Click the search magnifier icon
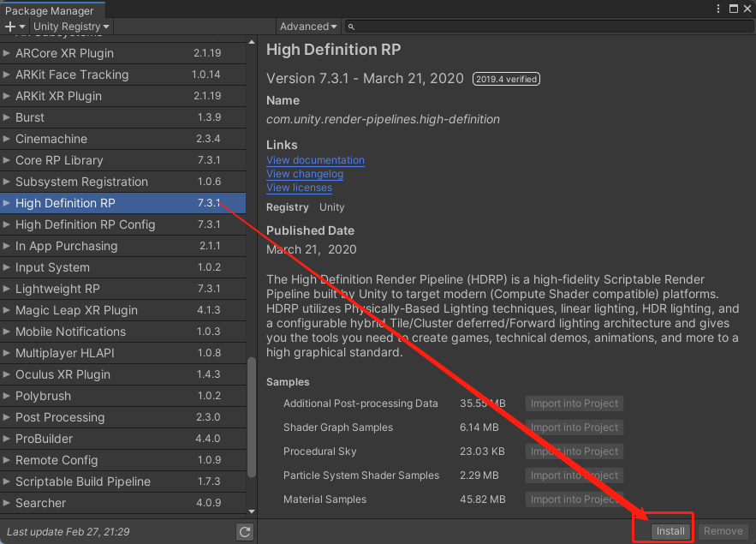This screenshot has height=544, width=756. point(350,27)
